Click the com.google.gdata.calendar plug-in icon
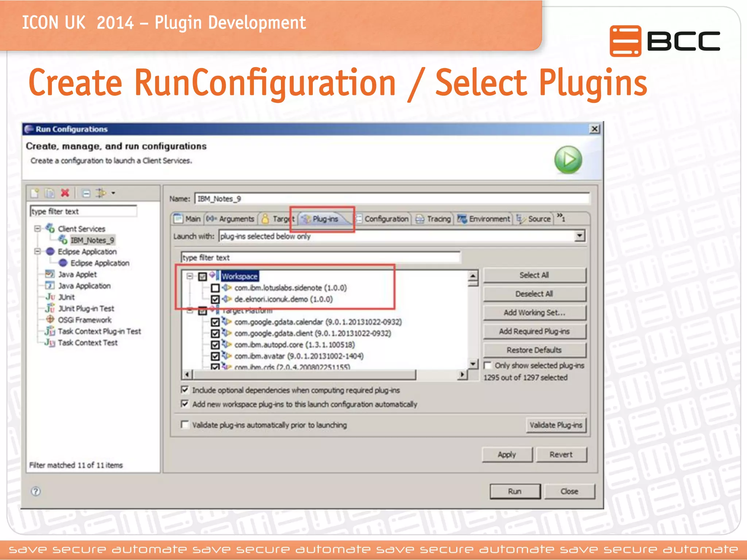Image resolution: width=747 pixels, height=560 pixels. [227, 322]
